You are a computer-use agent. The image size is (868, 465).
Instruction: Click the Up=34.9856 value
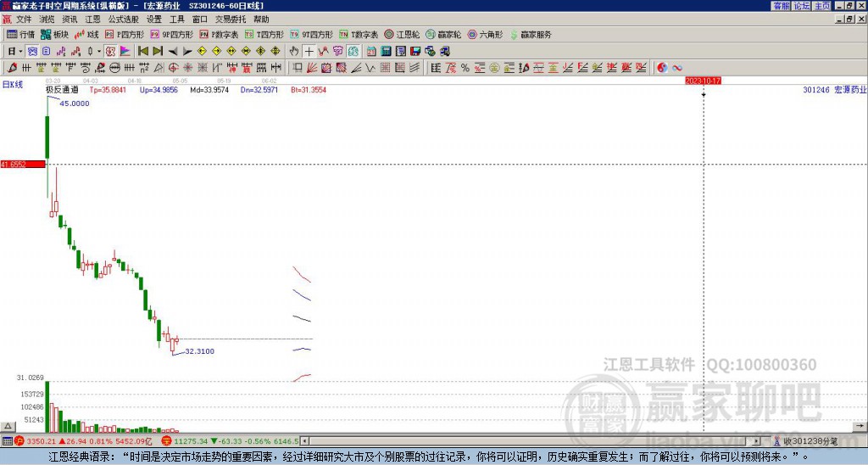click(x=159, y=90)
